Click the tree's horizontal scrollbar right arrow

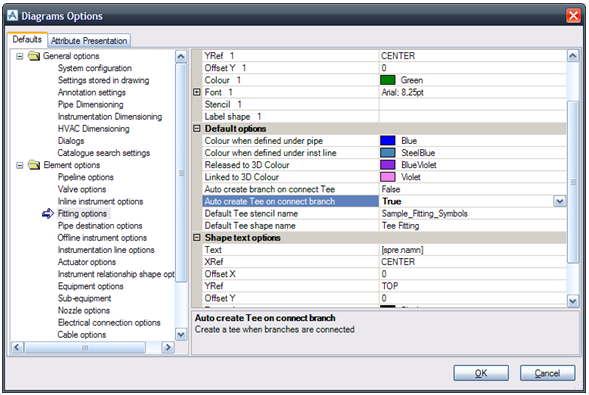(168, 348)
